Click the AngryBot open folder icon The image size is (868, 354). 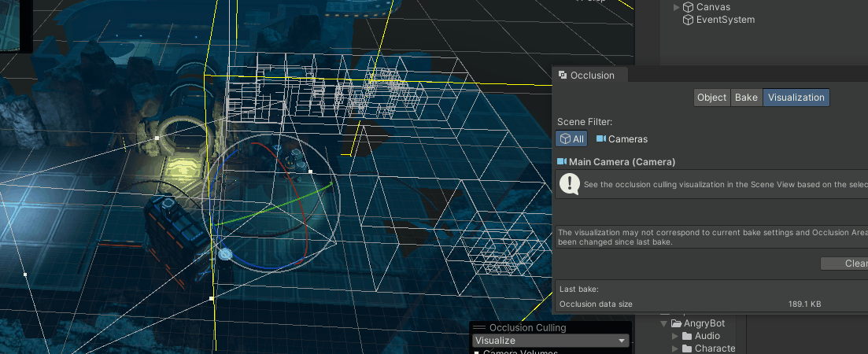pos(676,323)
